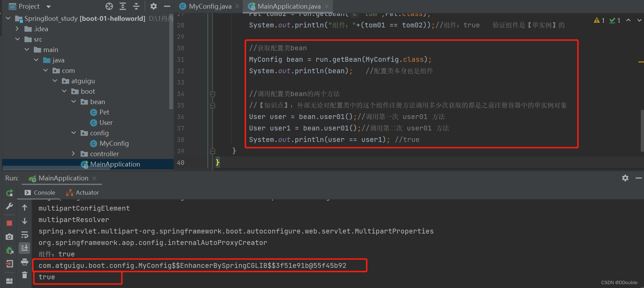Viewport: 644px width, 288px height.
Task: Toggle scroll to end of console
Action: click(x=25, y=248)
